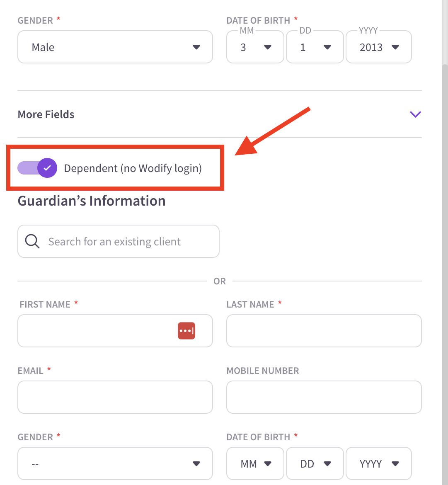Open the birth day dropdown showing 1
Screen dimensions: 448x485
[x=315, y=47]
